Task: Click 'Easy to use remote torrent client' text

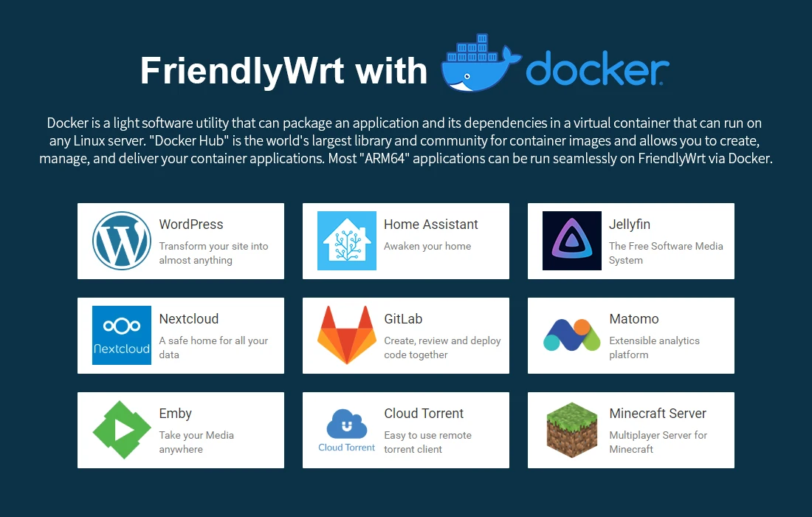Action: coord(427,442)
